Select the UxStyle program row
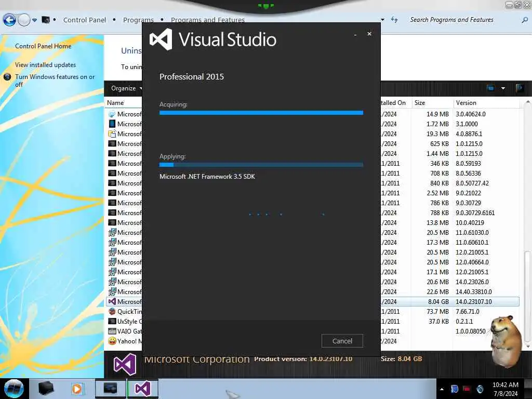The height and width of the screenshot is (399, 532). 312,321
